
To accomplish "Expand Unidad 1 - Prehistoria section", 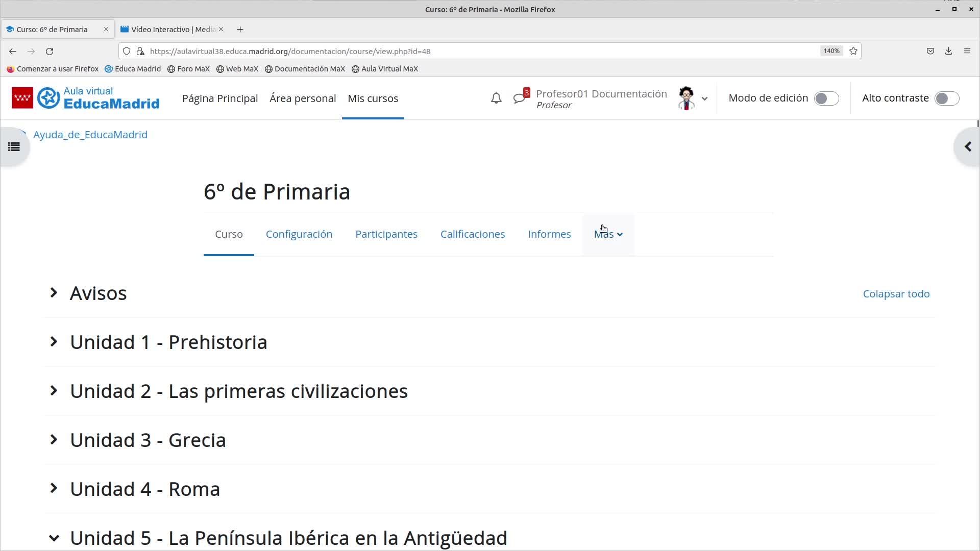I will pos(54,342).
